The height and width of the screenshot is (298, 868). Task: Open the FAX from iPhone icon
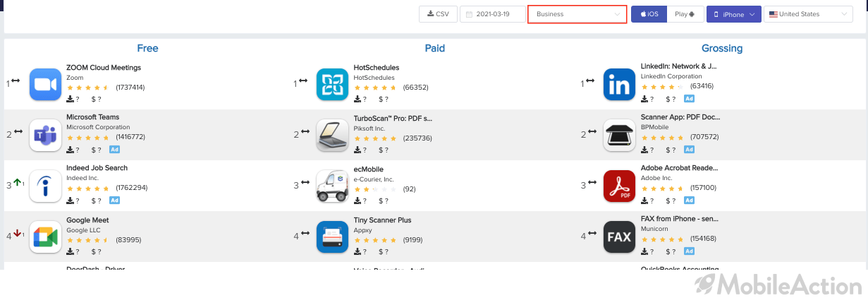(619, 237)
